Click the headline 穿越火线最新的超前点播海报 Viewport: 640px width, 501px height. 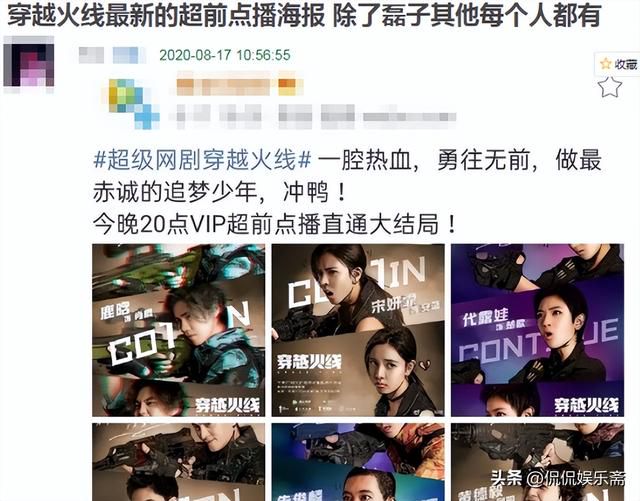(x=166, y=16)
